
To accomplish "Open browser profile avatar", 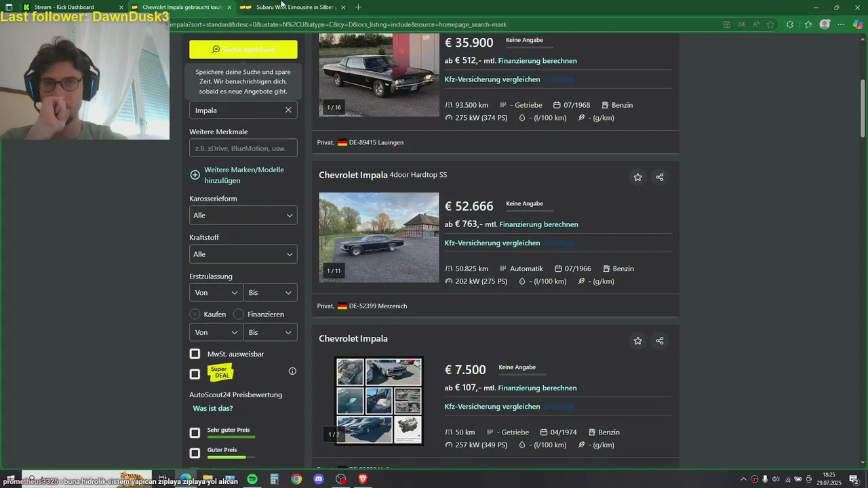I will [x=825, y=24].
